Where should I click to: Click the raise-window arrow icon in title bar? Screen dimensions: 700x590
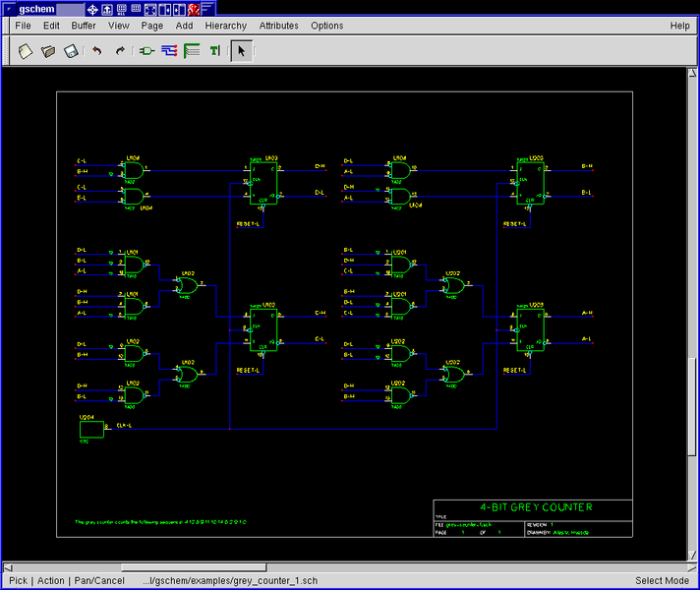click(x=107, y=9)
